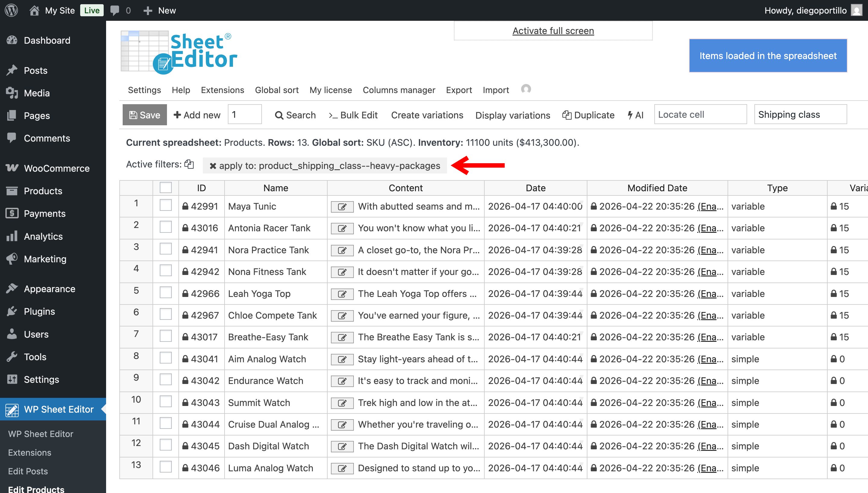Click the support headset icon next to Import
Screen dimensions: 868x493
526,89
